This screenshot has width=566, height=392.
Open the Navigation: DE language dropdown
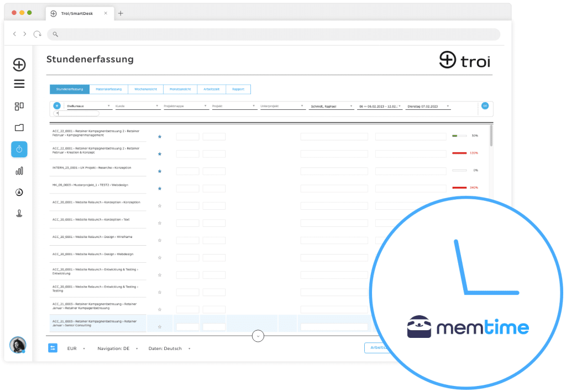[118, 348]
